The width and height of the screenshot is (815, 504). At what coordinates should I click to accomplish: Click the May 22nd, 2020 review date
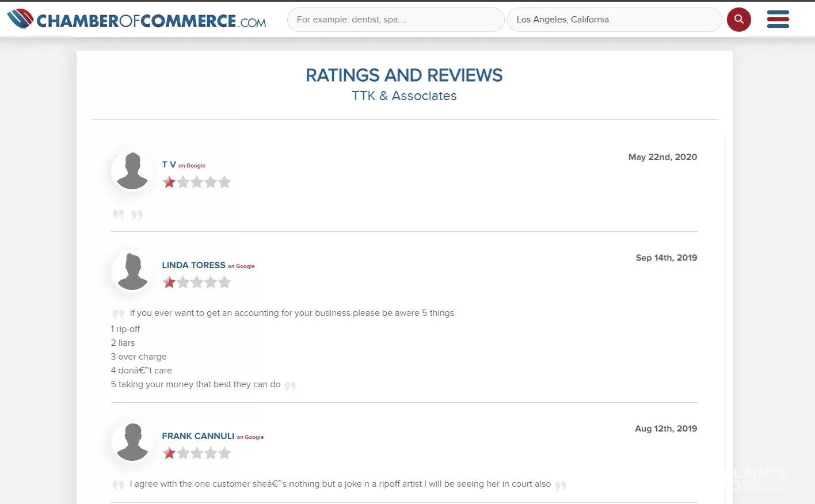coord(662,157)
